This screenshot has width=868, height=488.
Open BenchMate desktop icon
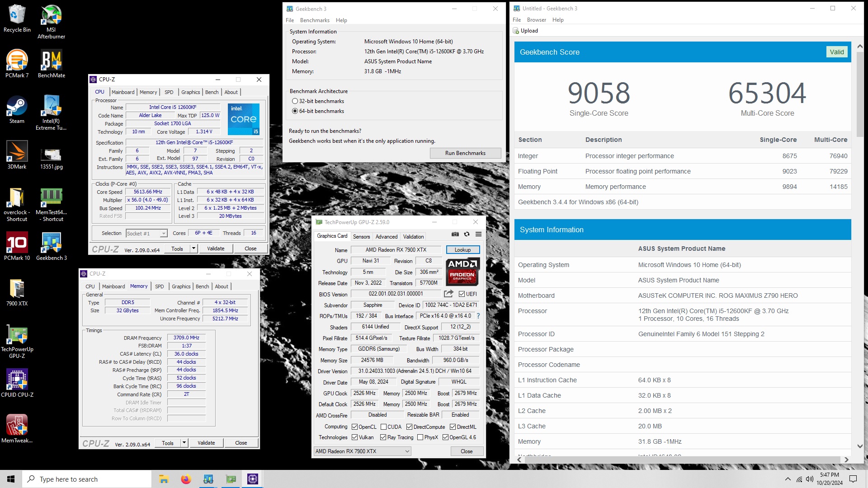[51, 64]
